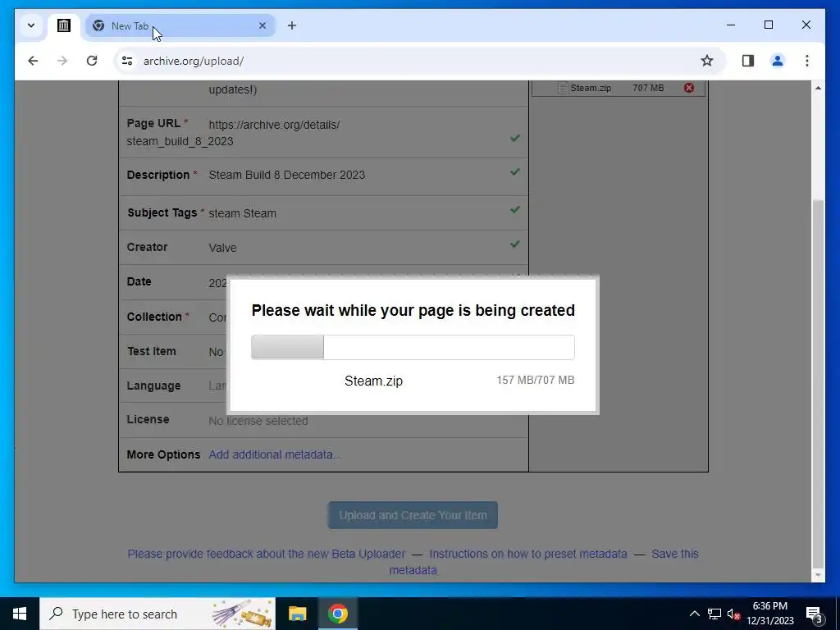This screenshot has width=840, height=630.
Task: Click the Subject Tags green checkmark
Action: 515,209
